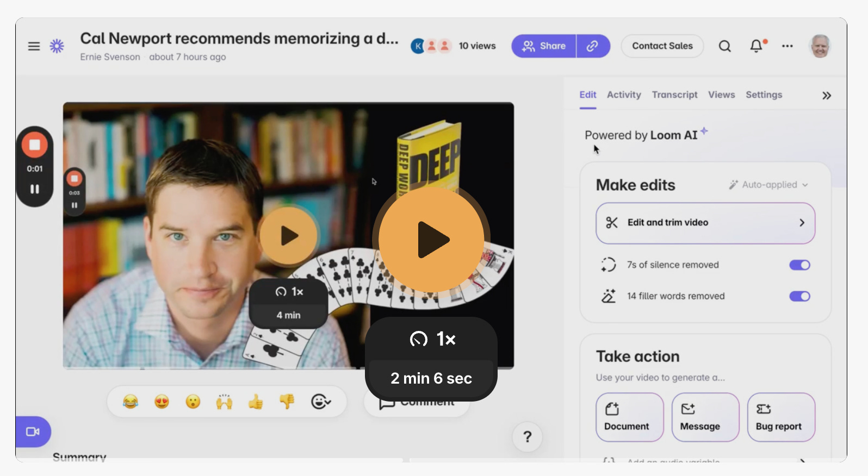Open Edit and trim video
868x476 pixels.
coord(705,223)
